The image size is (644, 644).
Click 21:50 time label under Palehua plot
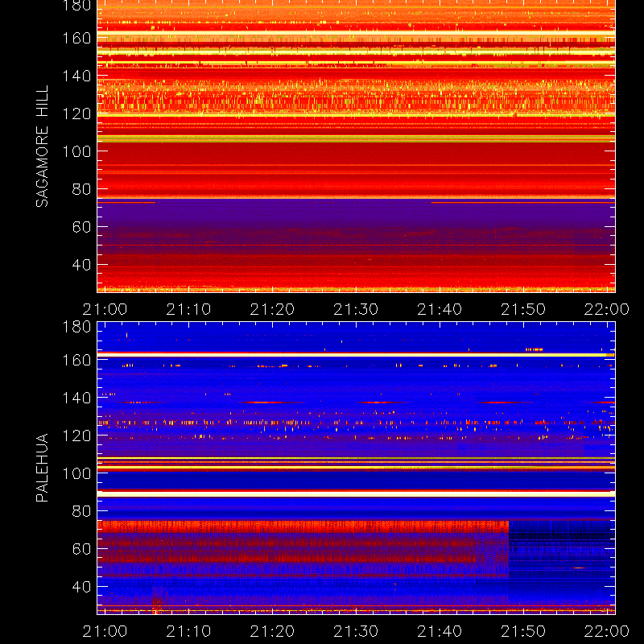click(x=523, y=631)
